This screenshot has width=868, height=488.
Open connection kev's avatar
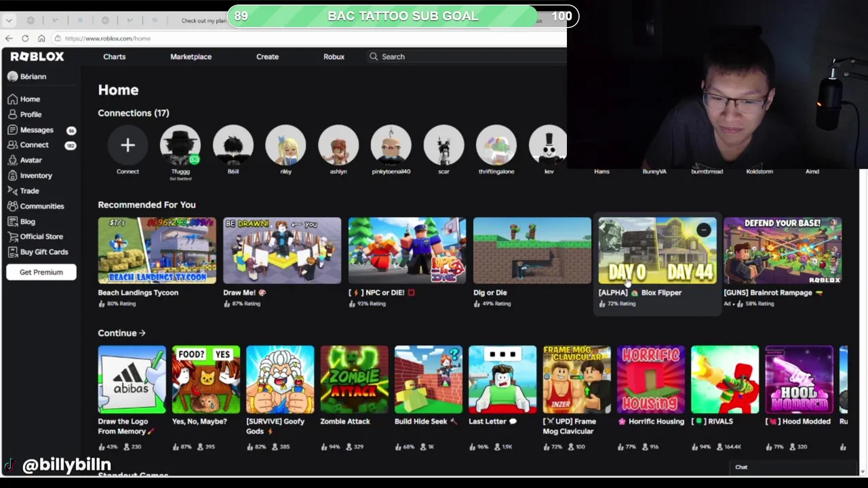(548, 145)
